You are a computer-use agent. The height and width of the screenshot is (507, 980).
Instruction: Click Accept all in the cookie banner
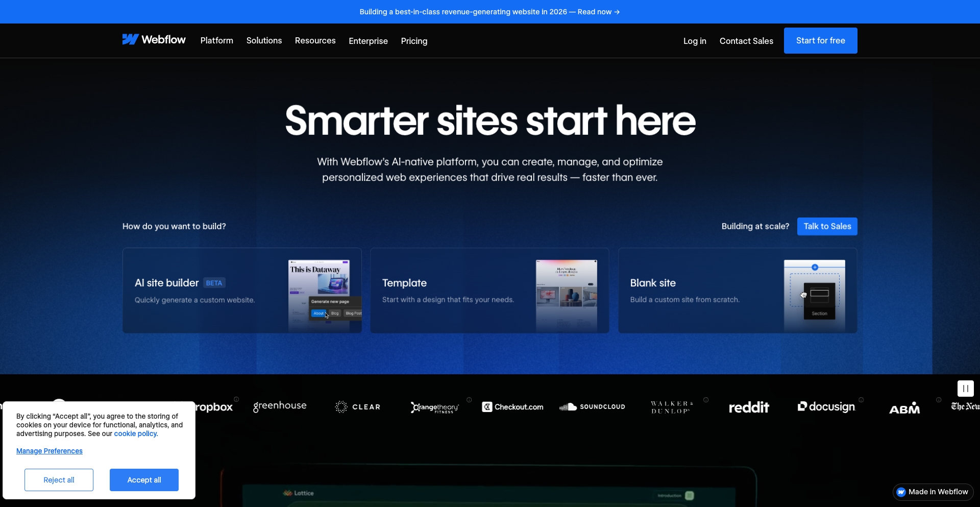pos(144,480)
